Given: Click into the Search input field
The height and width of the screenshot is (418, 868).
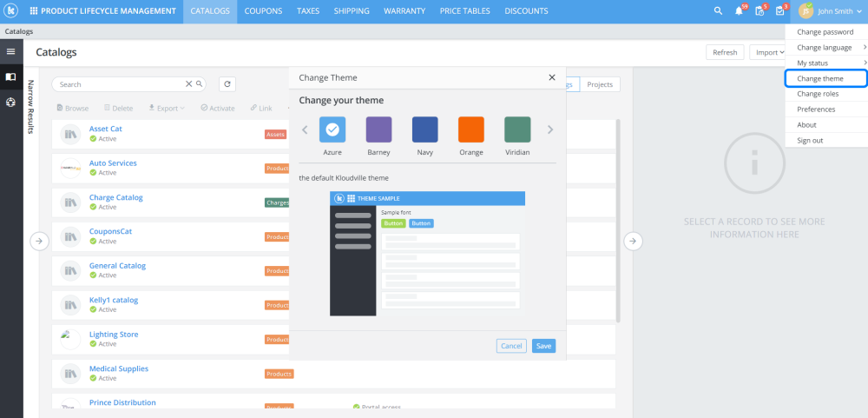Looking at the screenshot, I should pos(121,84).
